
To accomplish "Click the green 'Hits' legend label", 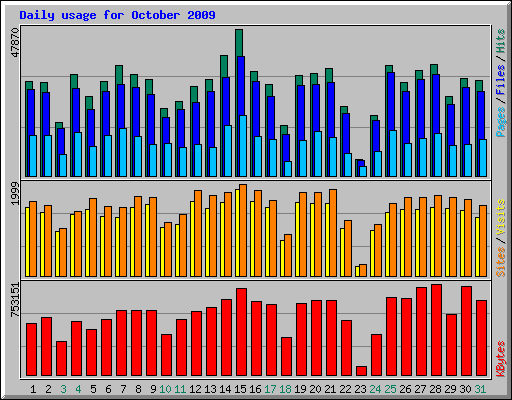I will 501,41.
